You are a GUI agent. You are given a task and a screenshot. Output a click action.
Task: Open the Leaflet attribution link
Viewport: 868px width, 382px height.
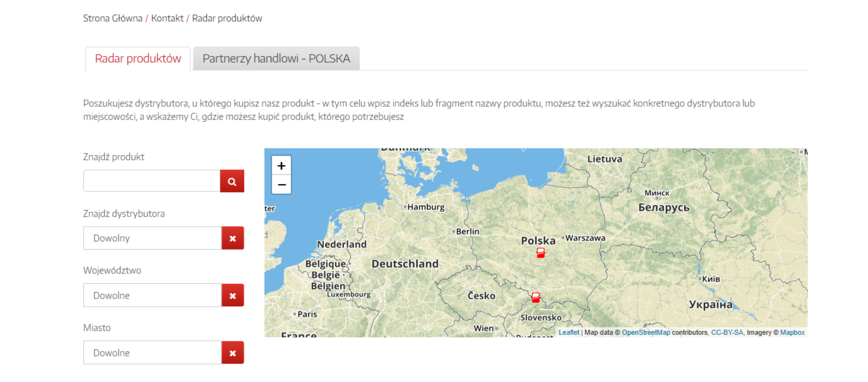click(x=568, y=332)
